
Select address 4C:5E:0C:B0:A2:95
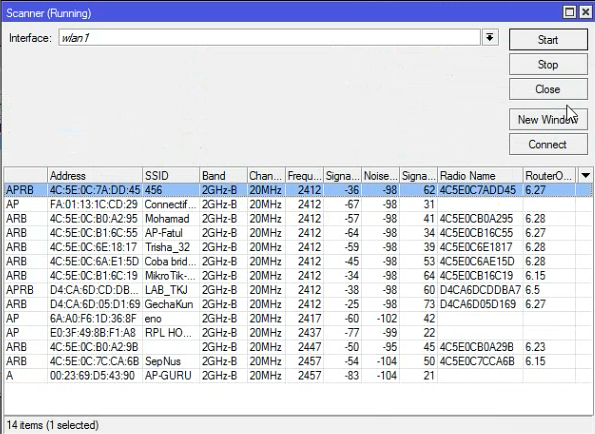coord(94,219)
